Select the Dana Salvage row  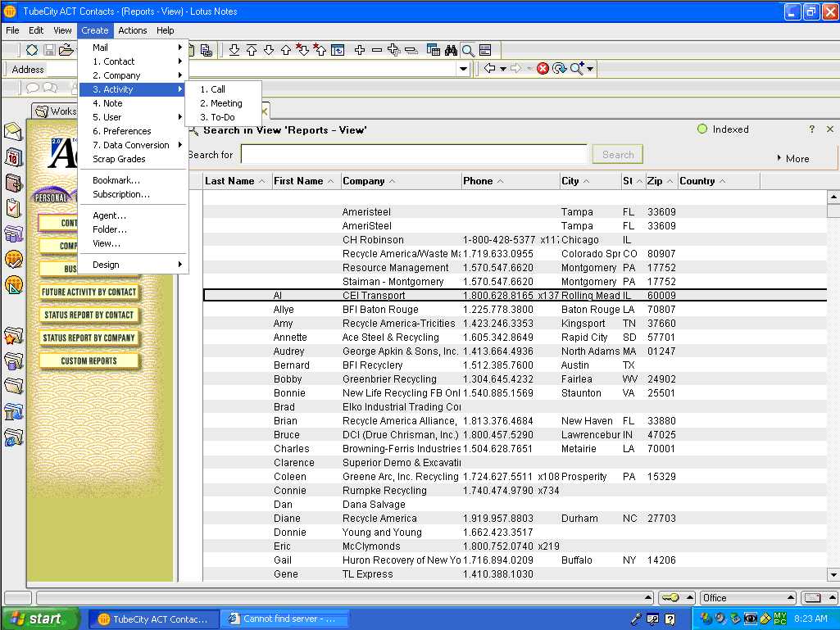coord(515,504)
